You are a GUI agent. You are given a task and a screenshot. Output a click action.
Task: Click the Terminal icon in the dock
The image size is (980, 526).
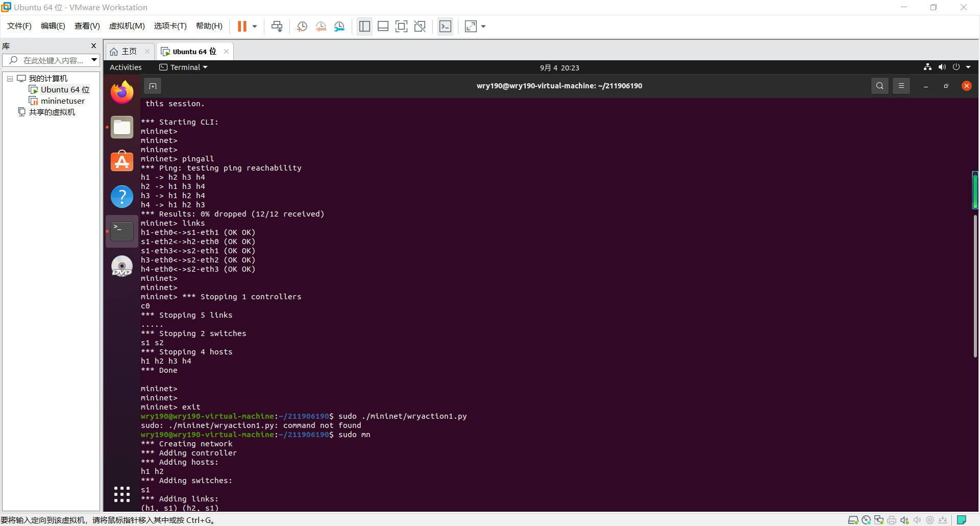(x=122, y=231)
